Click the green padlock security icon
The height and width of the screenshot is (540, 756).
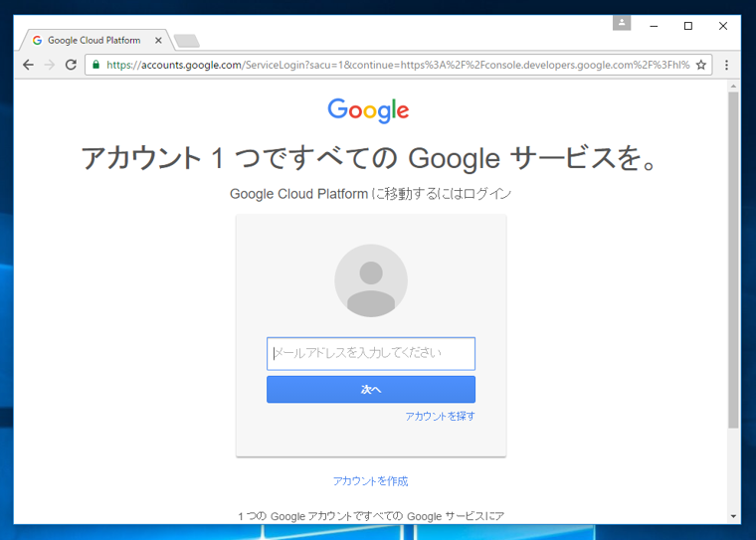(x=95, y=65)
